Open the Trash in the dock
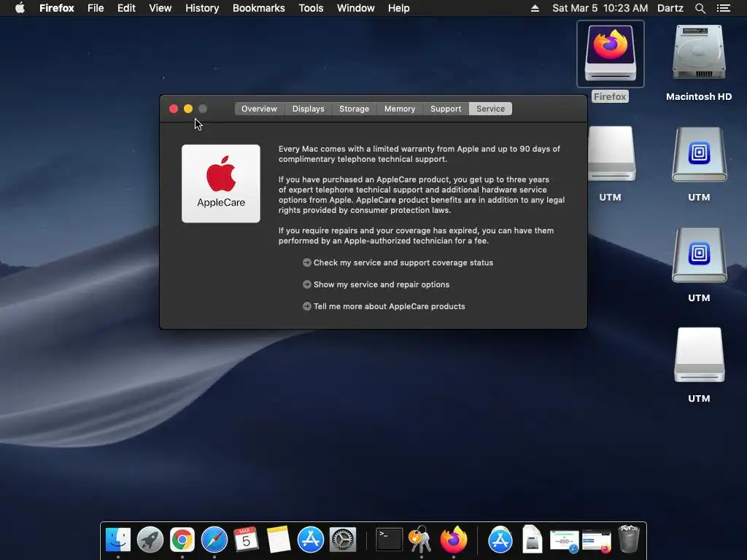 click(628, 539)
